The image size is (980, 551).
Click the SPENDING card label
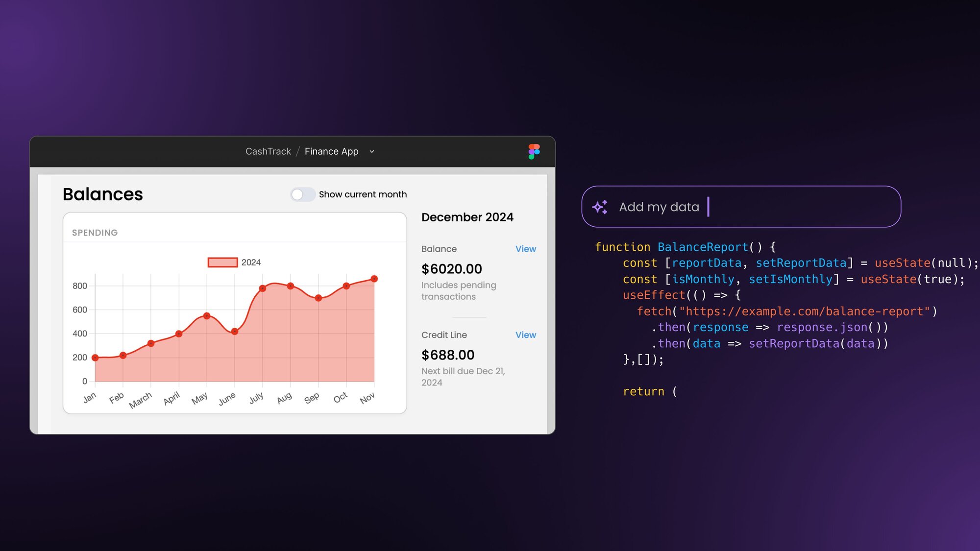(x=95, y=233)
